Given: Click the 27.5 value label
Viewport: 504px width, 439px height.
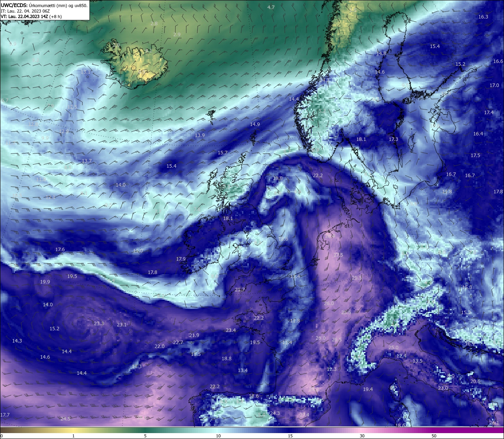Looking at the screenshot, I should pyautogui.click(x=338, y=255).
